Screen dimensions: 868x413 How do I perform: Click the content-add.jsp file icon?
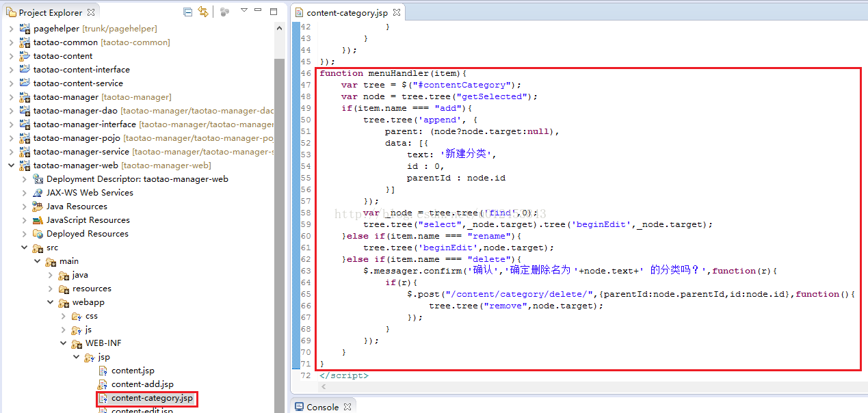tap(103, 384)
